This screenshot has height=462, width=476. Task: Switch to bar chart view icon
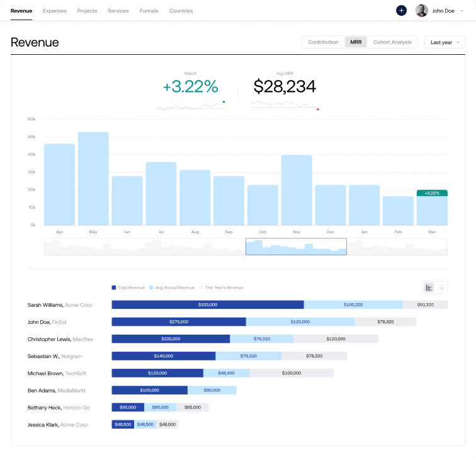[429, 287]
